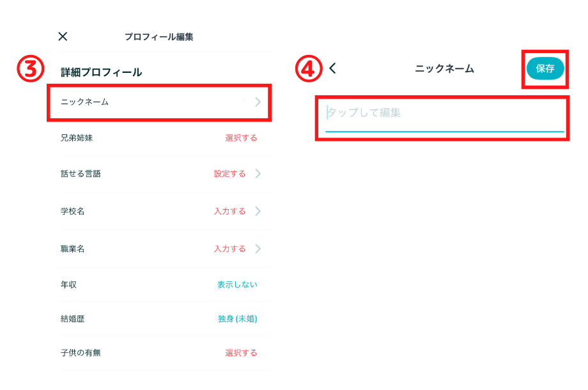Image resolution: width=588 pixels, height=390 pixels.
Task: Open the 子供の有無 selection with 選択する
Action: [242, 352]
